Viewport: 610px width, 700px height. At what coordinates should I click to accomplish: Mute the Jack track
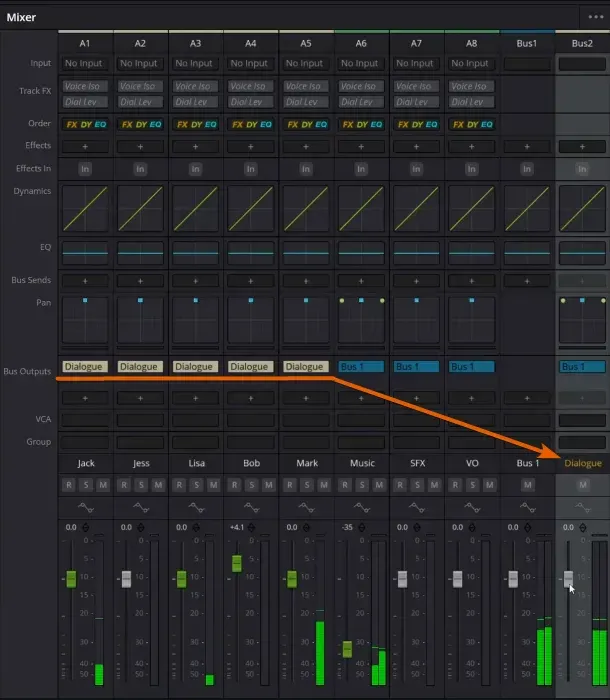click(x=103, y=485)
